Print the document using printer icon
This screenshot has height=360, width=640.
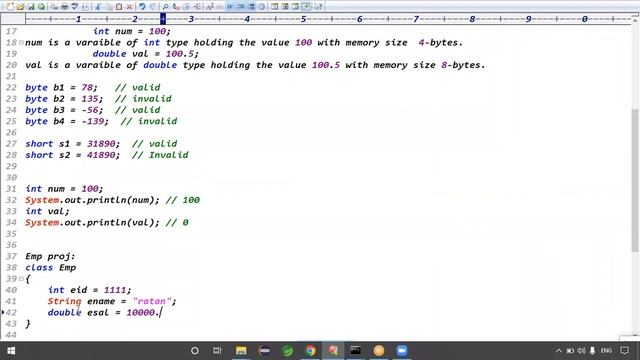tap(64, 7)
